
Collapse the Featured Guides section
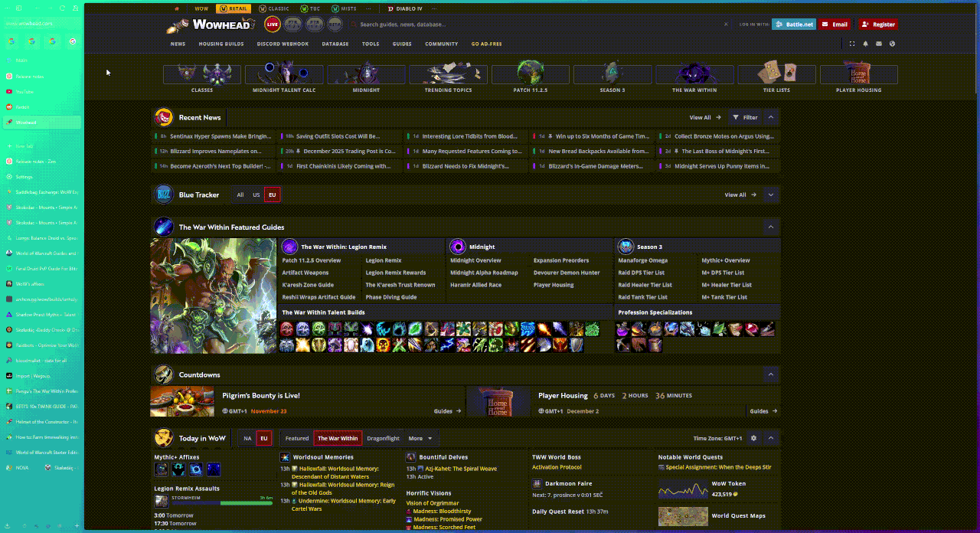tap(771, 227)
